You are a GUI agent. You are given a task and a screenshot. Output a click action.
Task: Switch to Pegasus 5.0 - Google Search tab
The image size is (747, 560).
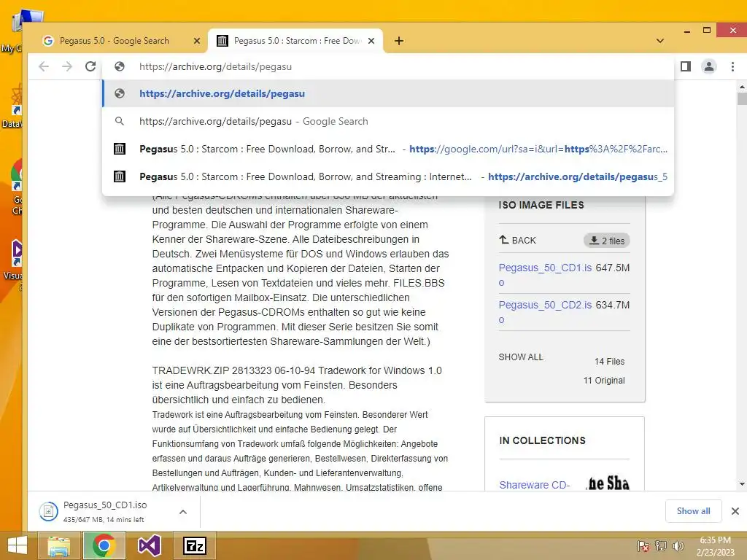115,41
